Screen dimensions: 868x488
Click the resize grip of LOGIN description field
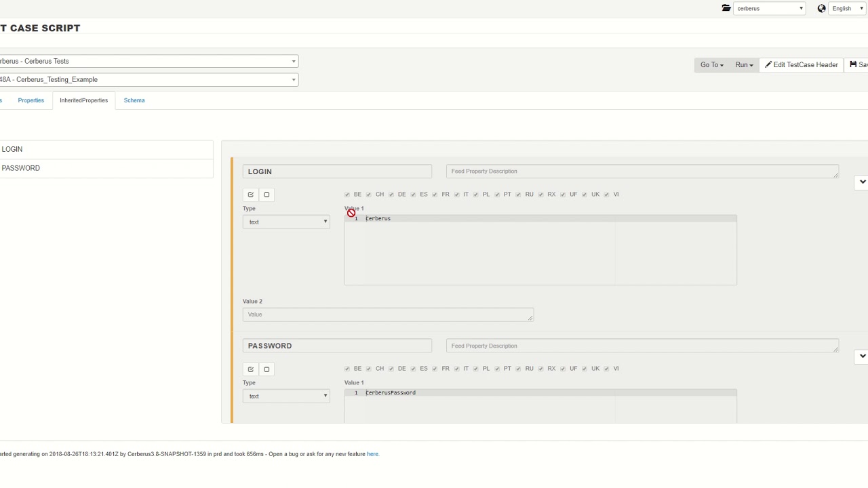pyautogui.click(x=835, y=175)
